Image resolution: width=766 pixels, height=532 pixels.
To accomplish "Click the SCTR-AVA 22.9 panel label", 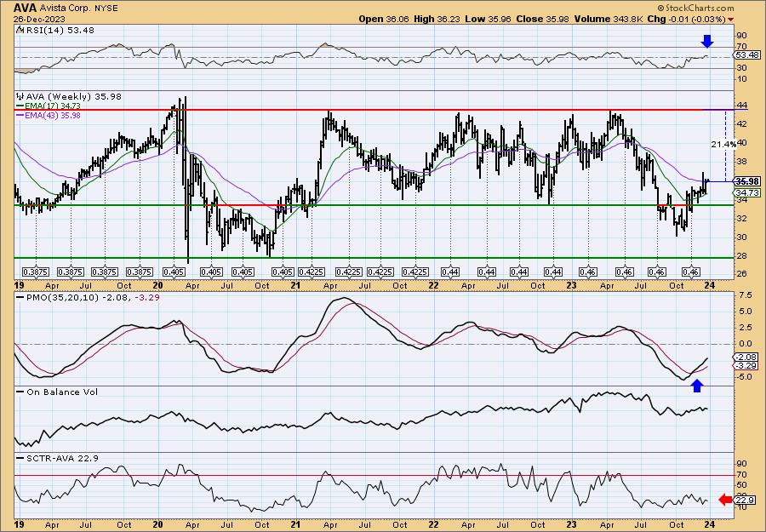I will 62,458.
